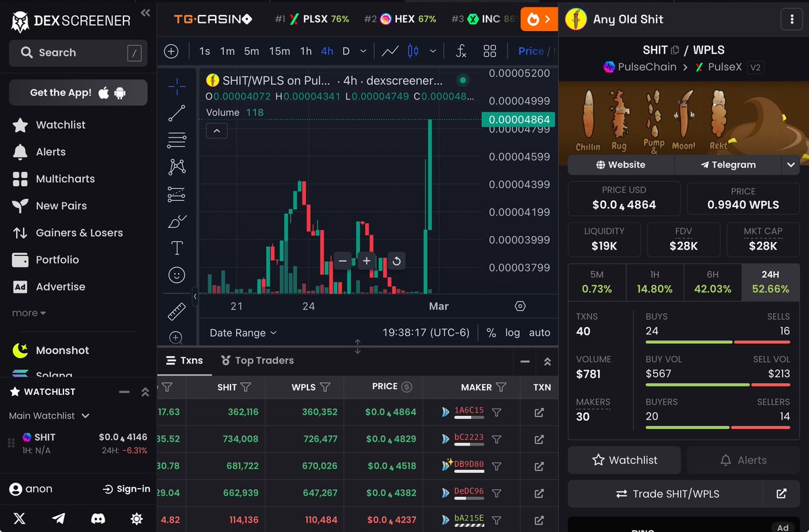
Task: Select the 15m timeframe
Action: (x=280, y=51)
